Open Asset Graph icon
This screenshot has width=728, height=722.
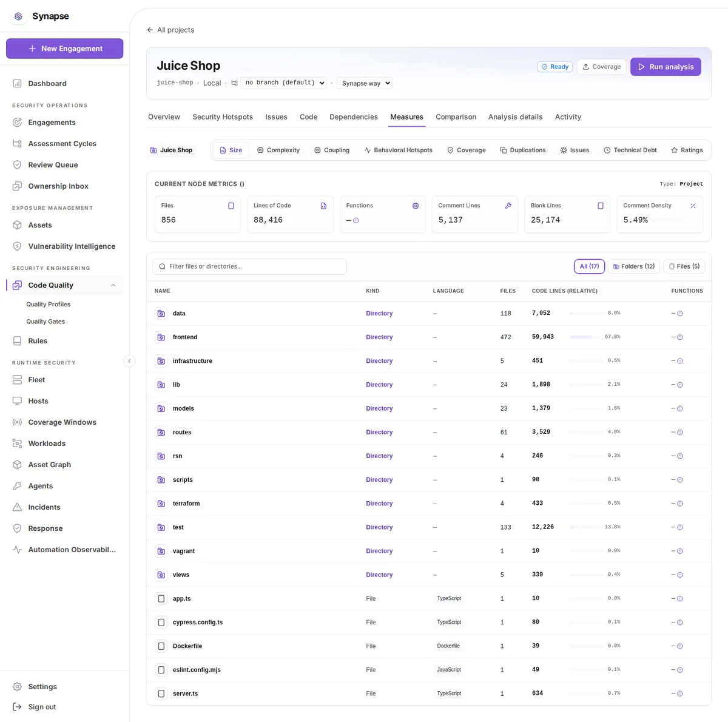click(17, 465)
